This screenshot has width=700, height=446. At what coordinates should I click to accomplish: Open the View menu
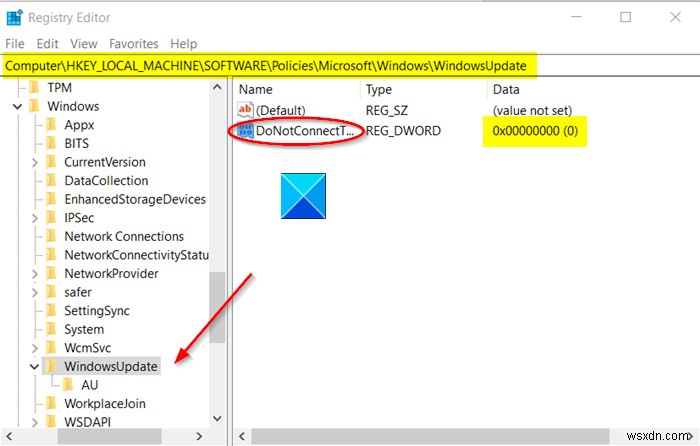point(83,44)
